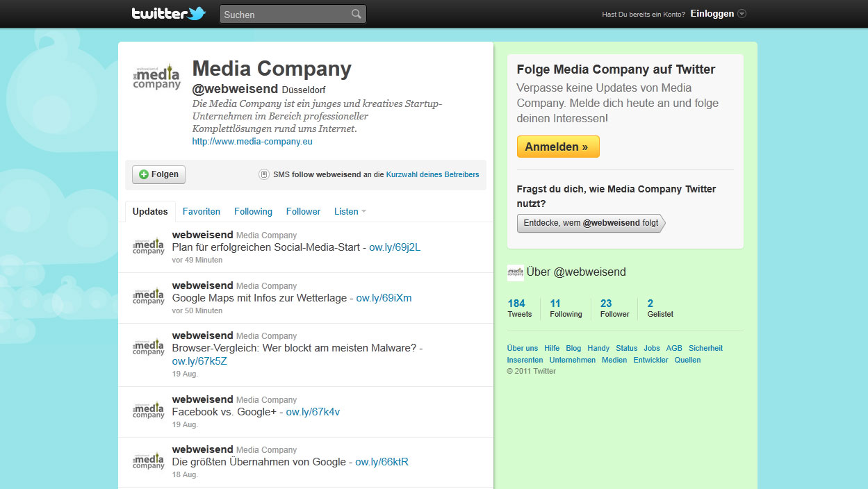Click avatar beside Übernahmen von Google tweet
Screen dimensions: 868x489
(149, 461)
